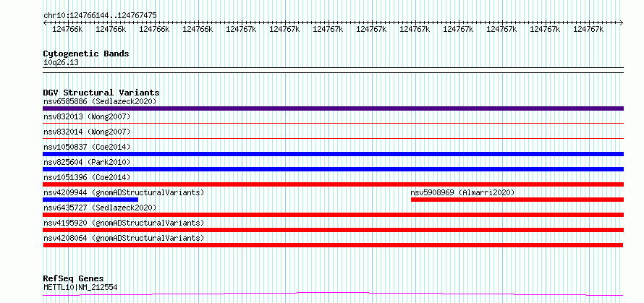The width and height of the screenshot is (644, 303).
Task: Open variant nsv4195920 (gnomADStructuralVariants) label
Action: [x=124, y=223]
